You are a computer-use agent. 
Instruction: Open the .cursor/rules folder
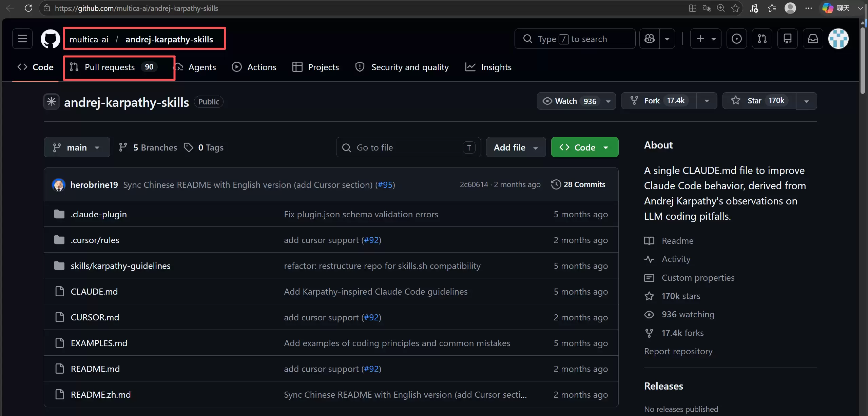pyautogui.click(x=95, y=240)
